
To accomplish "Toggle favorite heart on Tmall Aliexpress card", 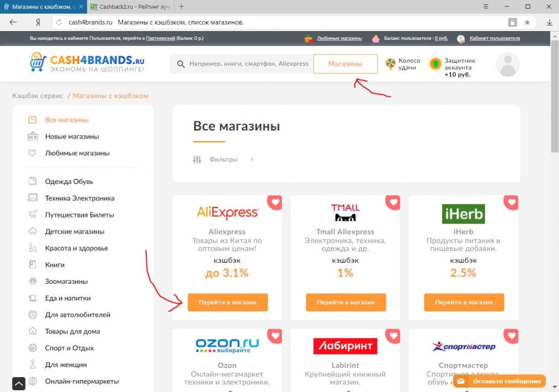I will coord(393,203).
